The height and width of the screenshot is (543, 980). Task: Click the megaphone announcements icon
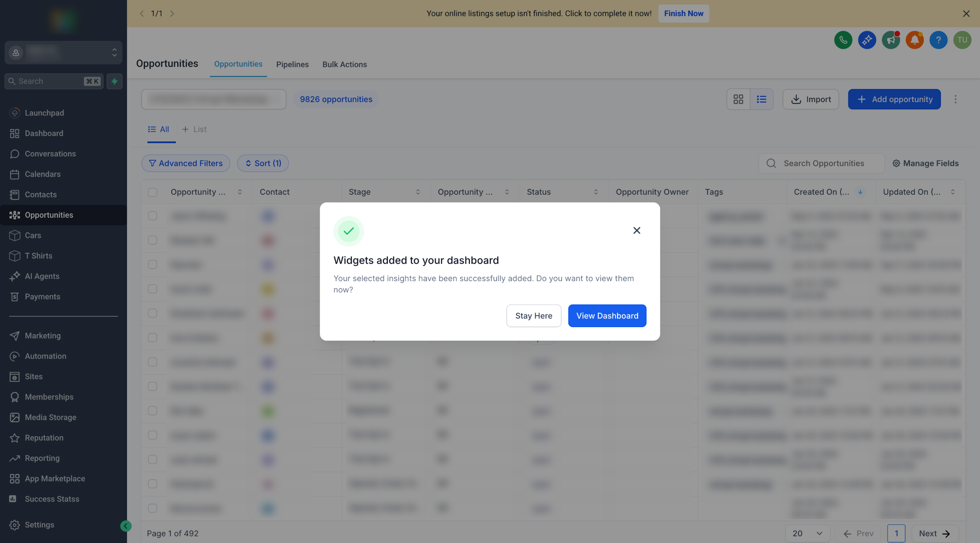coord(891,40)
